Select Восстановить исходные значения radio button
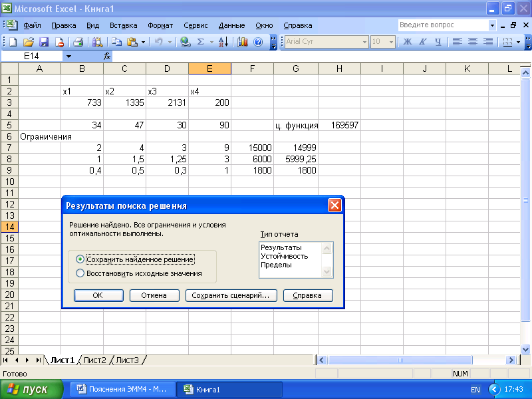This screenshot has height=399, width=532. pos(80,273)
